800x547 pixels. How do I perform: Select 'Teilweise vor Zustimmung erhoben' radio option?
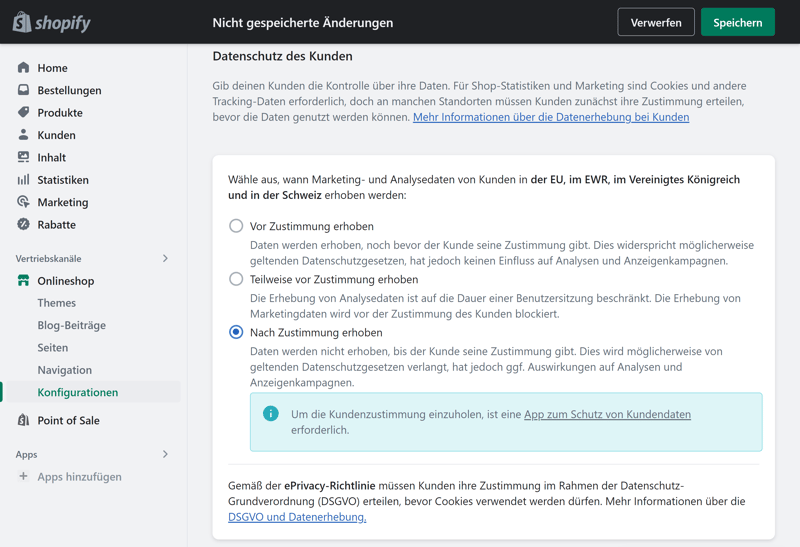(236, 279)
